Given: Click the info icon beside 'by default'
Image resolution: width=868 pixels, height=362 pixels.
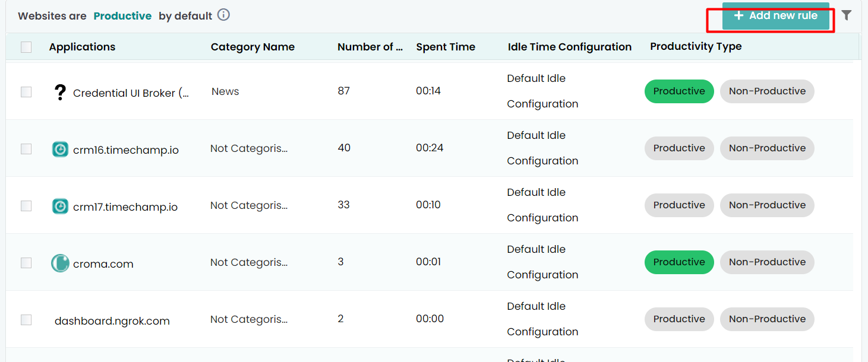Looking at the screenshot, I should (223, 15).
